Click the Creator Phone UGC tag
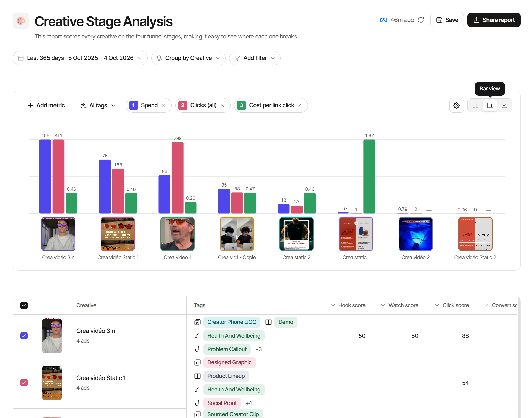The height and width of the screenshot is (418, 532). [232, 322]
